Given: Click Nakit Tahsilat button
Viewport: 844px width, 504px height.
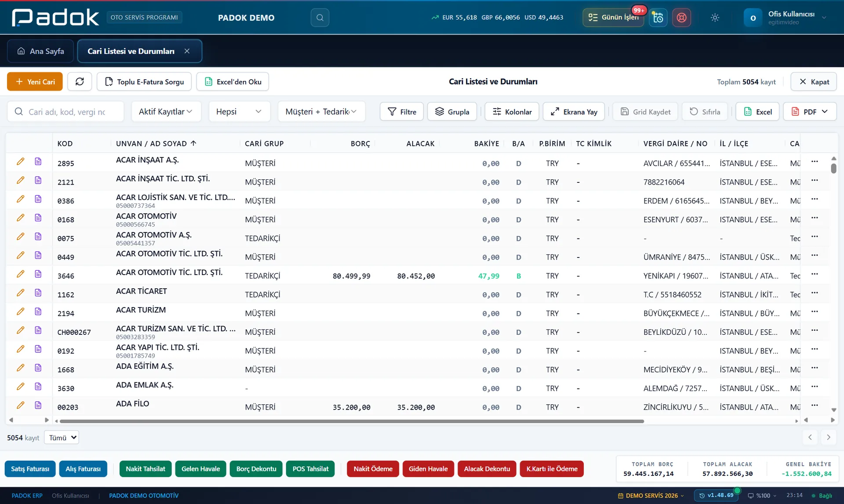Looking at the screenshot, I should tap(146, 469).
